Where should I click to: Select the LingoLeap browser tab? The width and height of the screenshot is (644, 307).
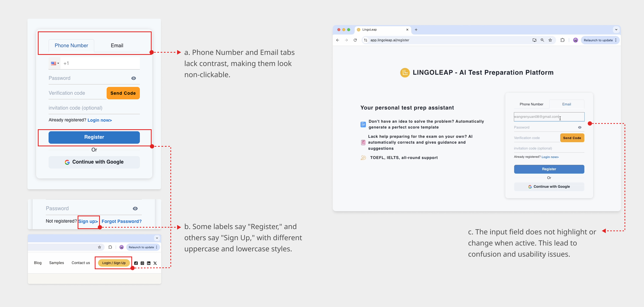click(x=383, y=30)
